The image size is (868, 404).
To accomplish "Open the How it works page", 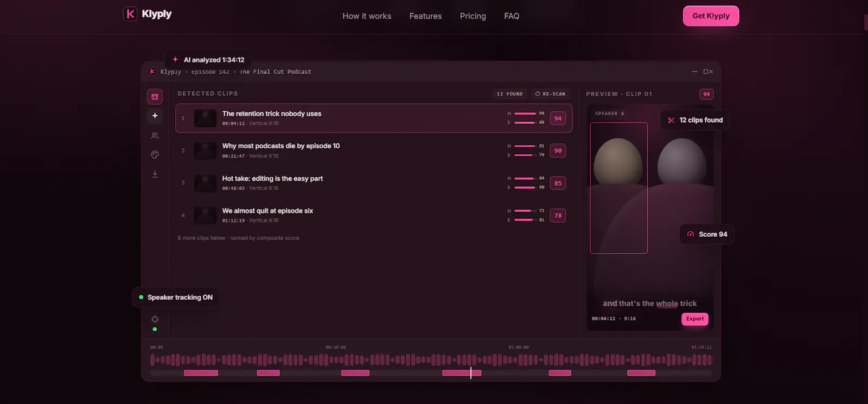I will [367, 16].
